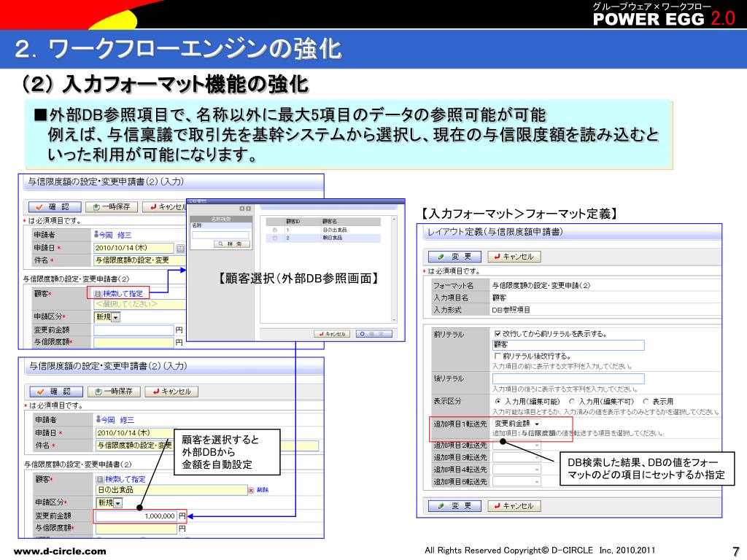Click the 確認 button in the upper form

(55, 206)
